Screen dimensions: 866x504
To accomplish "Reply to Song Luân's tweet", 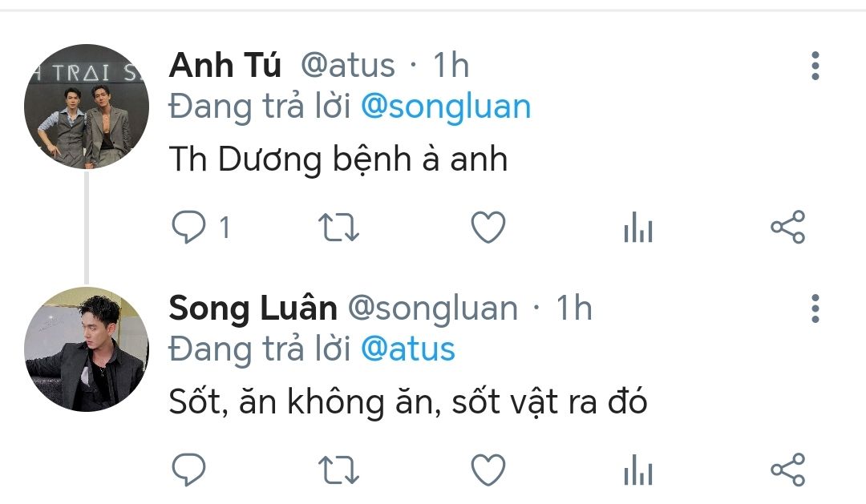I will coord(189,470).
